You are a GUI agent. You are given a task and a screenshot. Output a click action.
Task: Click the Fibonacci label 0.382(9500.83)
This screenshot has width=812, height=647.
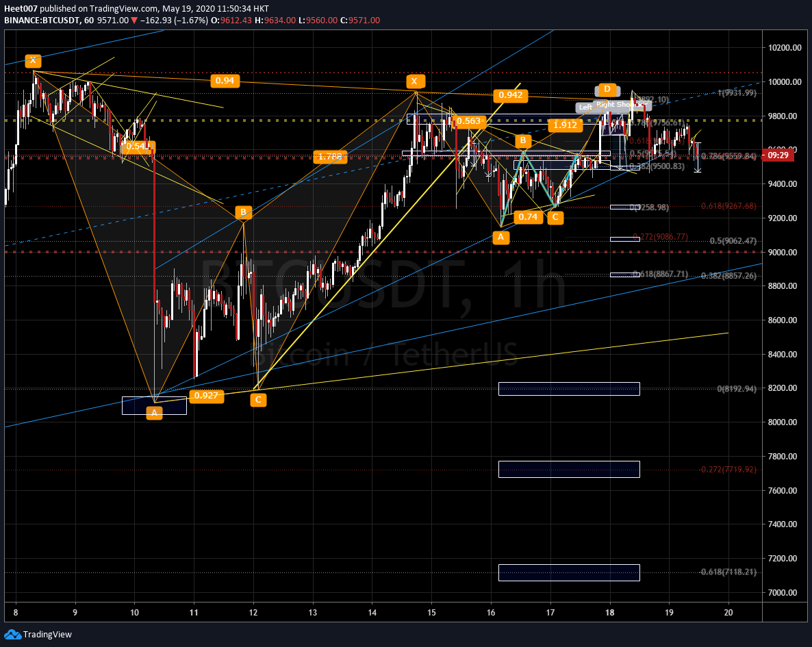(657, 166)
